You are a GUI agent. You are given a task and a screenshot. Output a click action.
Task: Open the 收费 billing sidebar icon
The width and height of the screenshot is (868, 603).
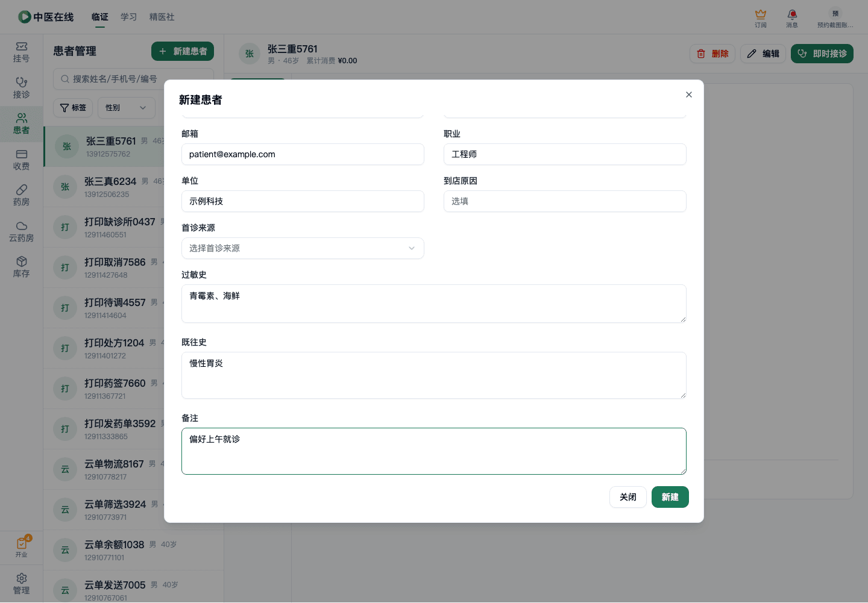pos(21,160)
